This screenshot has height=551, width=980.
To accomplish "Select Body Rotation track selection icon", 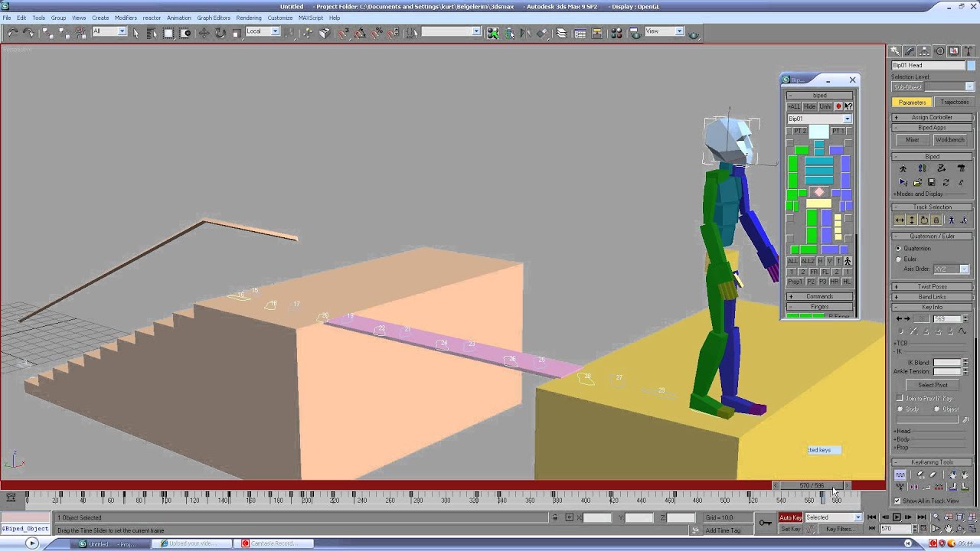I will pos(924,220).
